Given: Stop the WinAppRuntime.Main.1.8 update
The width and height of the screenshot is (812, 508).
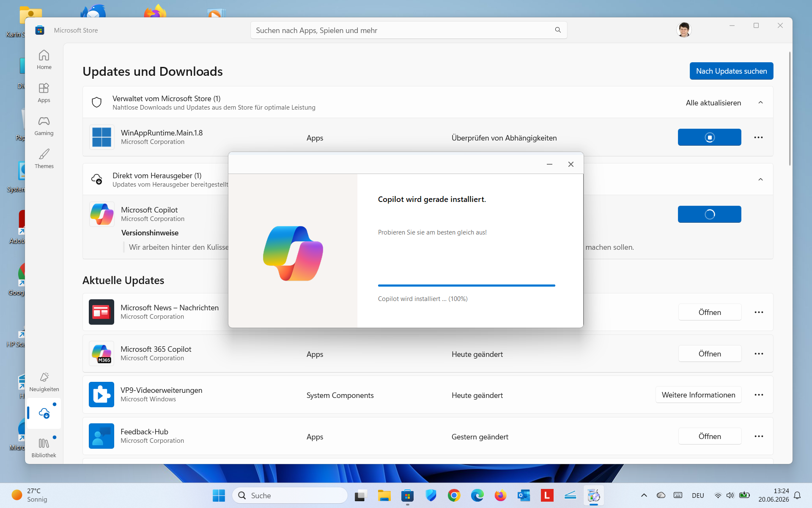Looking at the screenshot, I should click(x=709, y=137).
